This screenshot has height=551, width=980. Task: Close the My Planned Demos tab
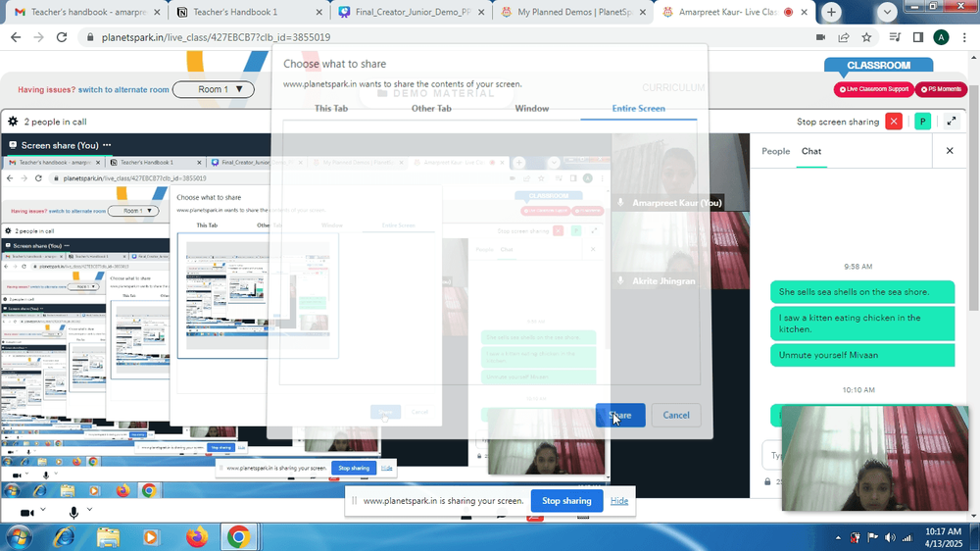click(643, 12)
